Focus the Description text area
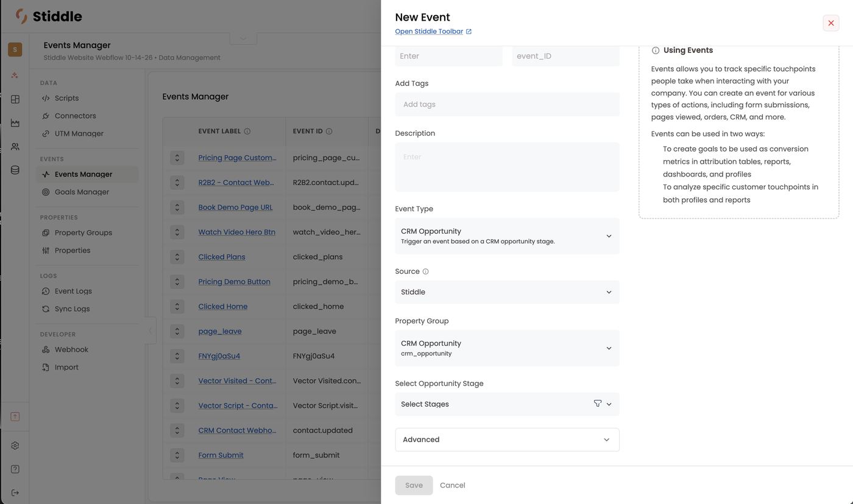This screenshot has width=853, height=504. coord(507,167)
